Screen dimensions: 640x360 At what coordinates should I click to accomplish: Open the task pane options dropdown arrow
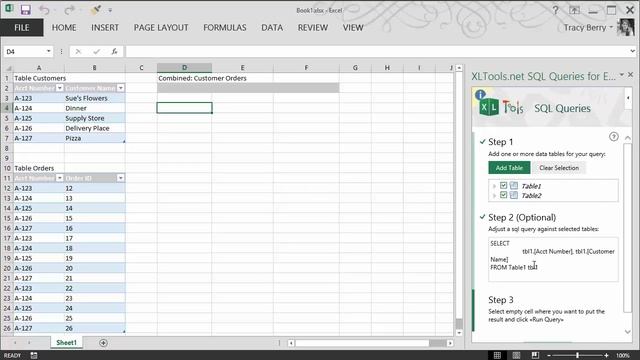click(622, 75)
